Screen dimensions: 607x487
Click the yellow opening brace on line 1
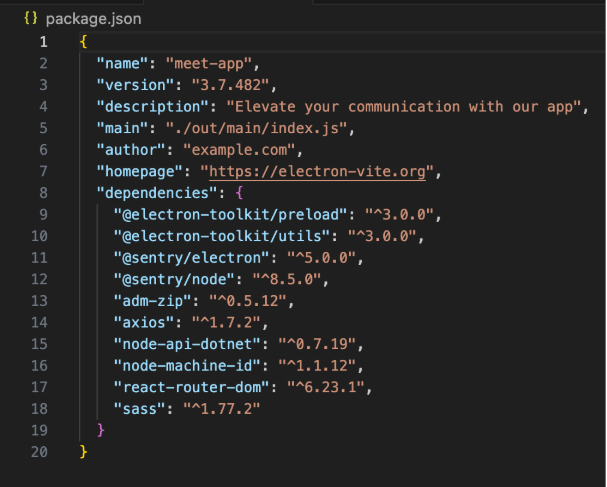pyautogui.click(x=83, y=42)
